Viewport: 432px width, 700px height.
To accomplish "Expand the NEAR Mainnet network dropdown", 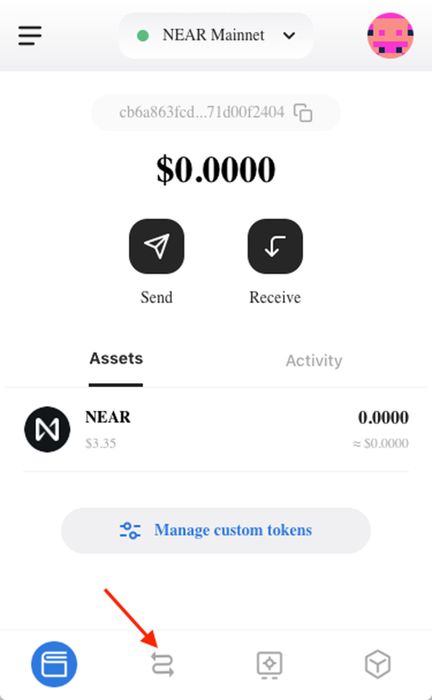I will click(216, 35).
